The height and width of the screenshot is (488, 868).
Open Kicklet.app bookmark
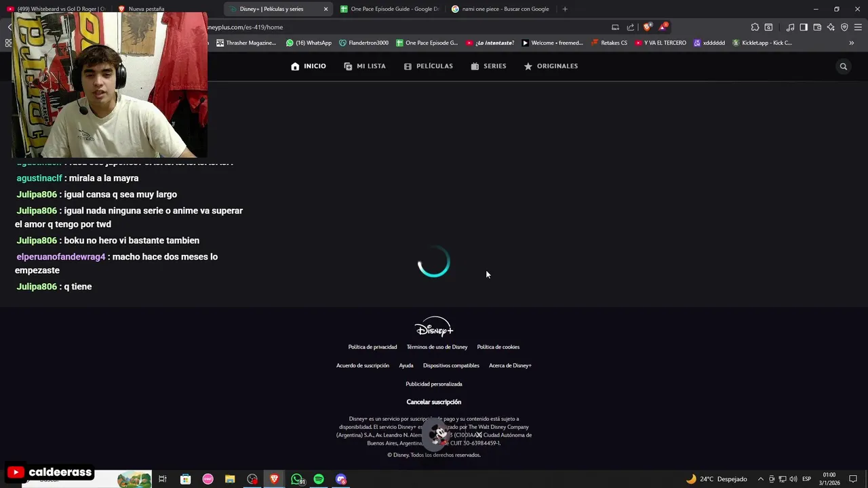point(762,43)
